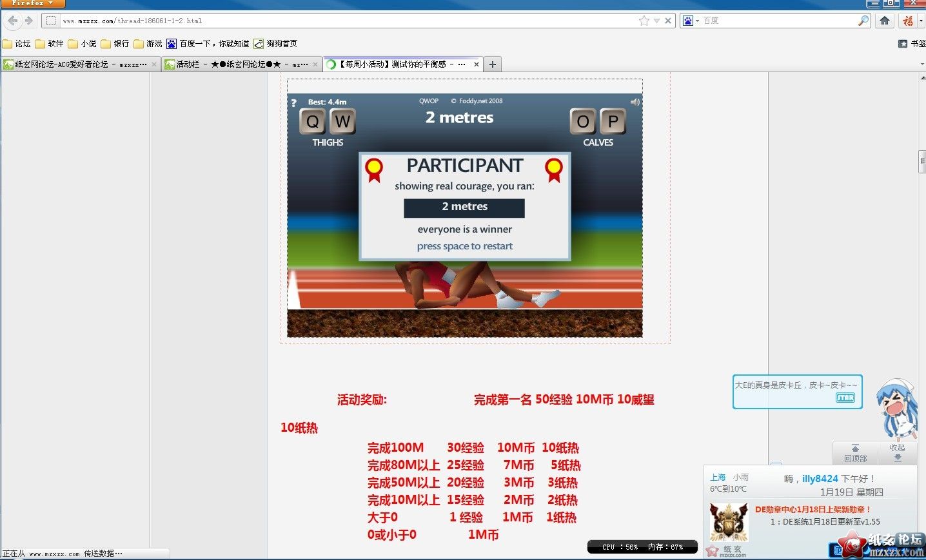Click the 回顶部 back-to-top button
Screen dimensions: 926x560
click(x=855, y=454)
